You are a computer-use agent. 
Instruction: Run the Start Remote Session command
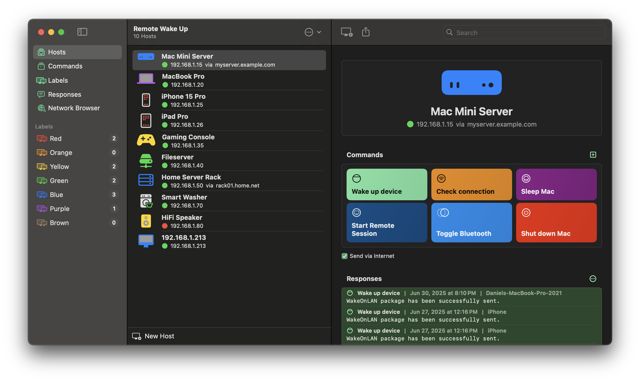(387, 222)
